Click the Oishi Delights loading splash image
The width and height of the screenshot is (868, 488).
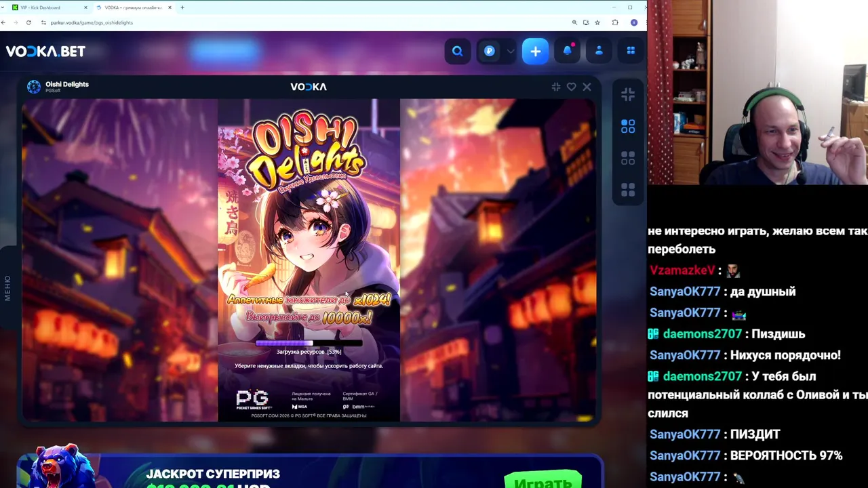coord(309,260)
